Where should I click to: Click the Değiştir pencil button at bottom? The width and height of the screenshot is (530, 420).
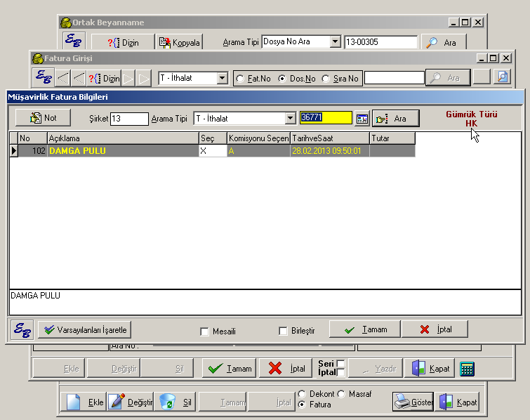(131, 402)
